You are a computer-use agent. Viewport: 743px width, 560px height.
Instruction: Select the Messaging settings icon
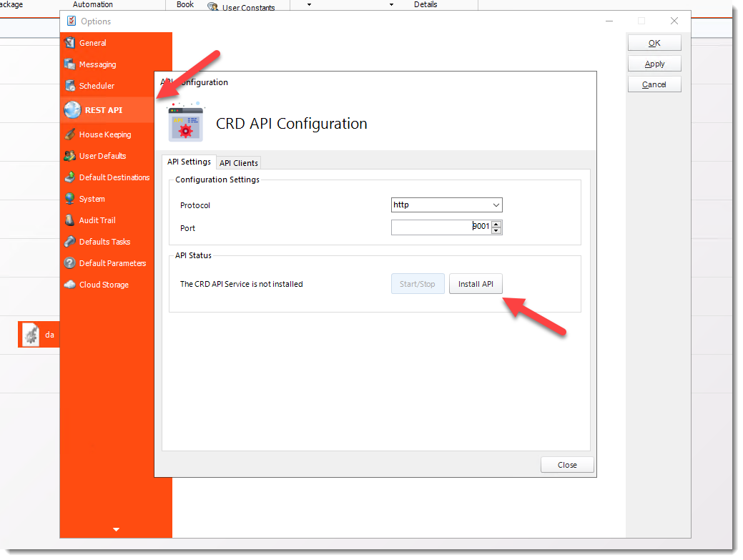[69, 64]
